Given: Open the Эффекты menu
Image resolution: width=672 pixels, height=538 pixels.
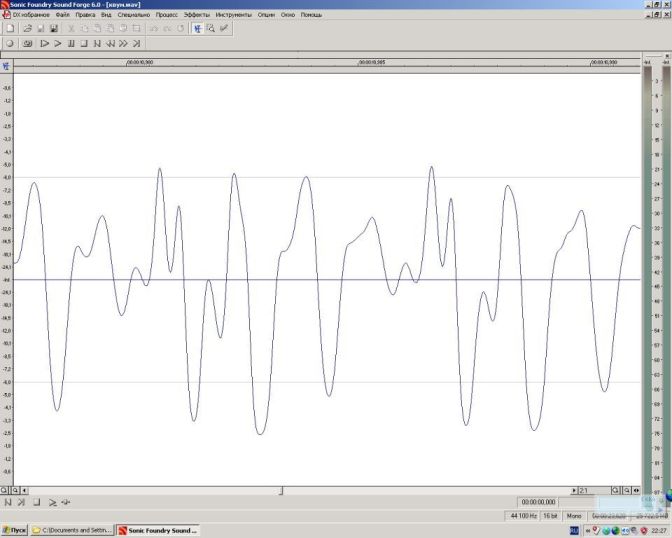Looking at the screenshot, I should pyautogui.click(x=197, y=15).
